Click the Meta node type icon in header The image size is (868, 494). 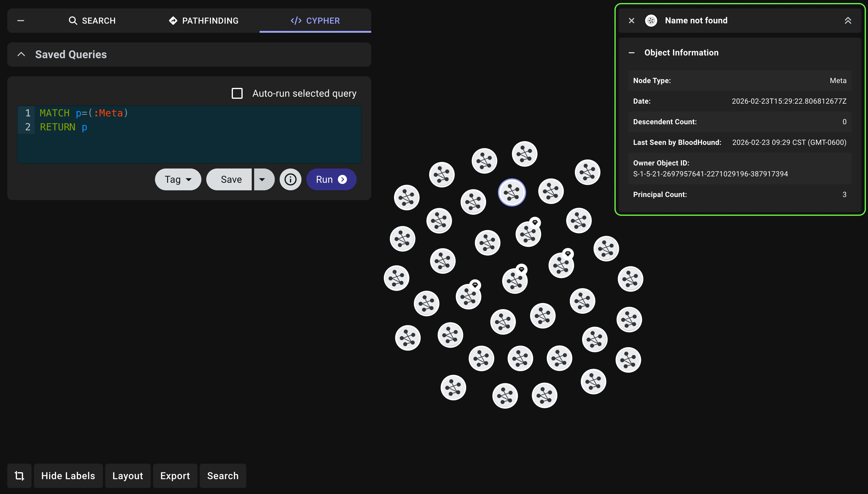(x=651, y=21)
